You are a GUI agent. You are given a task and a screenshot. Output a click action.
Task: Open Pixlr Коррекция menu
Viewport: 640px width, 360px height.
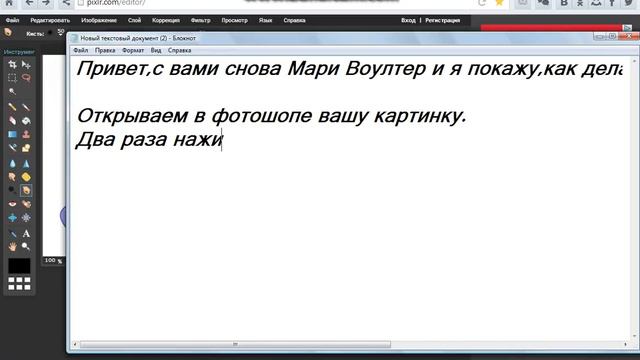coord(166,20)
